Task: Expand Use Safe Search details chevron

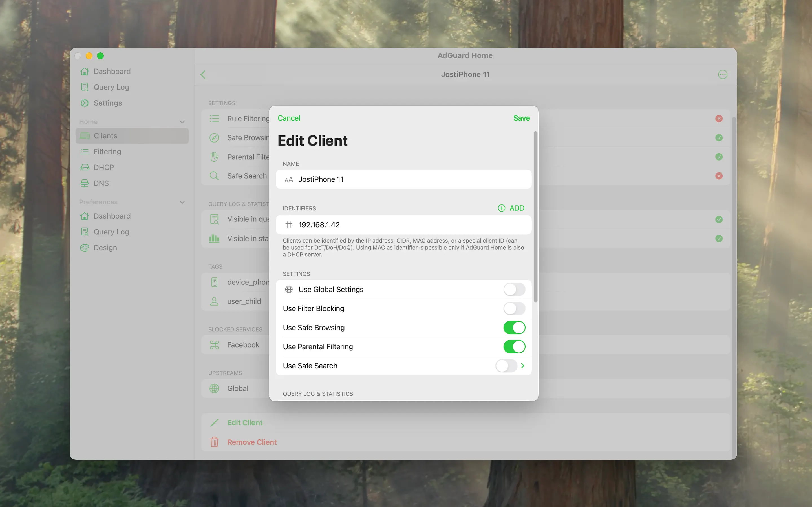Action: [522, 366]
